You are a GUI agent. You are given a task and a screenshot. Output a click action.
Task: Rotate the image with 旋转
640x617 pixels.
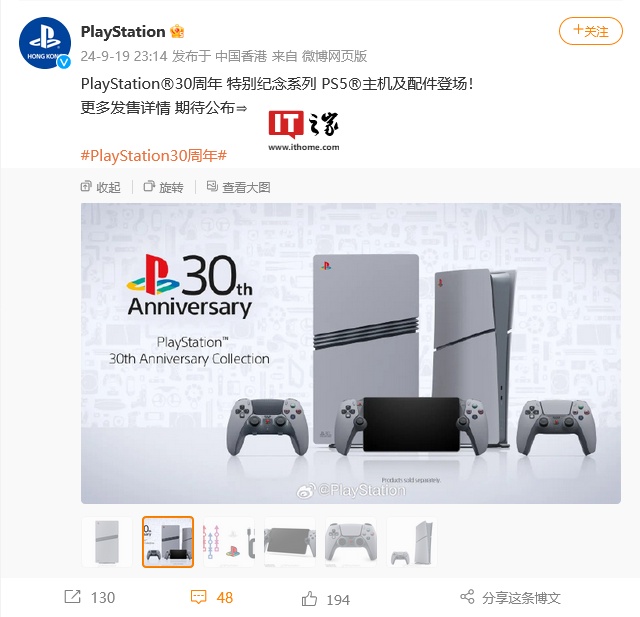pyautogui.click(x=163, y=187)
